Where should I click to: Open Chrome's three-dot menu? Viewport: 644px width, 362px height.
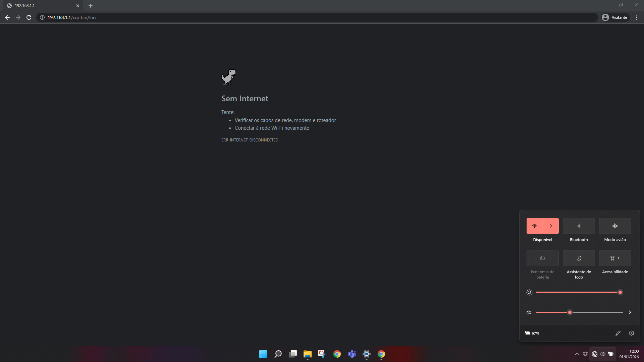pos(637,17)
